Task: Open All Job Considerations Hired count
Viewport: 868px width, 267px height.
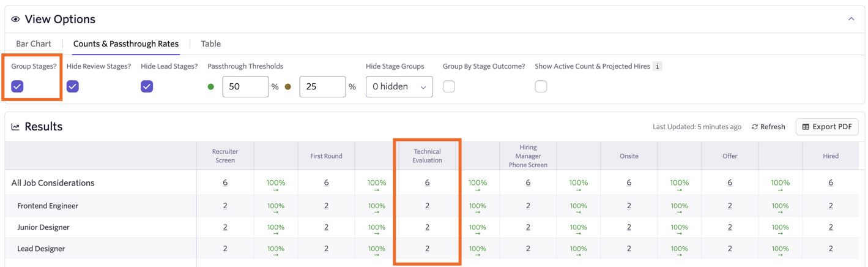Action: pos(831,182)
